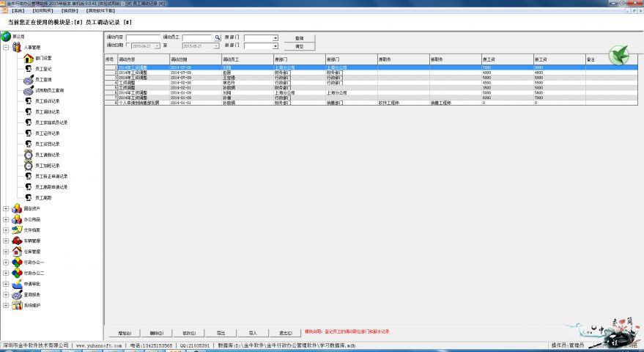Click the 仓库管理 house icon

(x=17, y=251)
